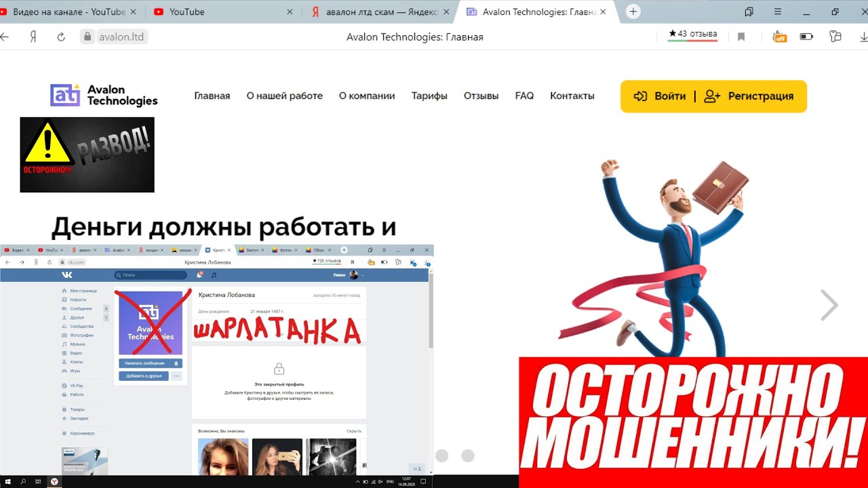Open the Windows taskbar search icon
The height and width of the screenshot is (488, 868).
coord(23,481)
